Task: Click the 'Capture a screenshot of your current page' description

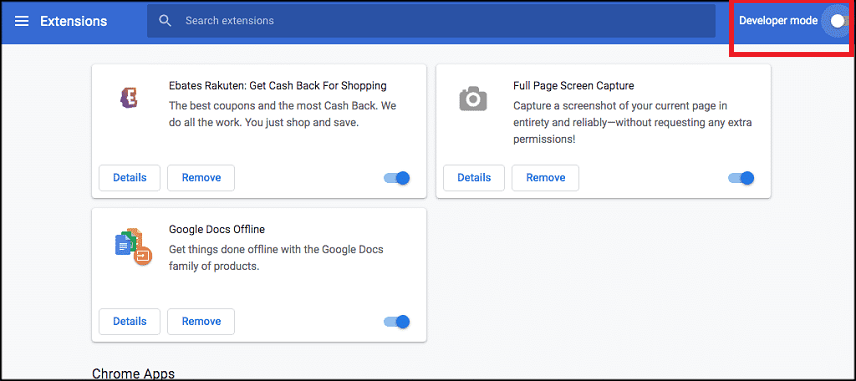Action: tap(633, 123)
